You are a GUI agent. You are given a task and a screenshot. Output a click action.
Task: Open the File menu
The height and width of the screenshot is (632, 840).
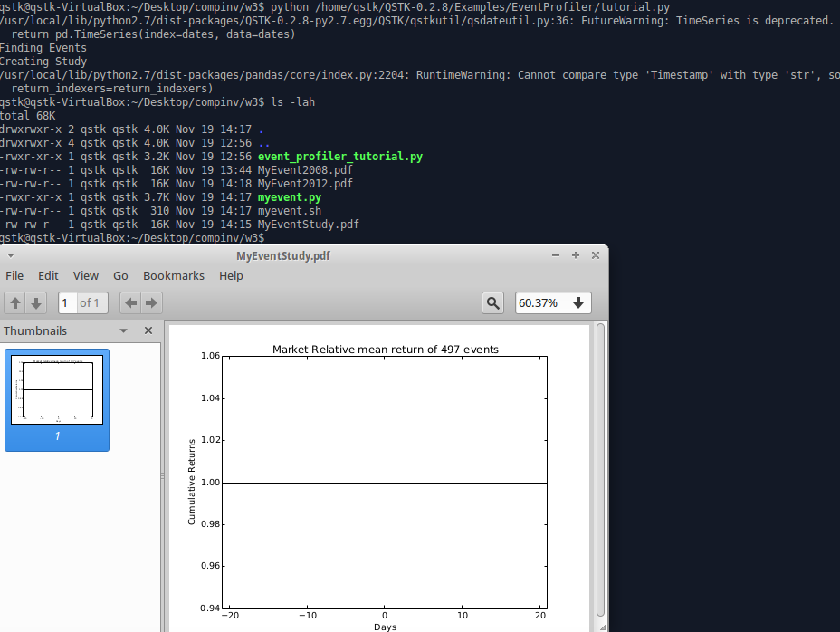pos(14,276)
